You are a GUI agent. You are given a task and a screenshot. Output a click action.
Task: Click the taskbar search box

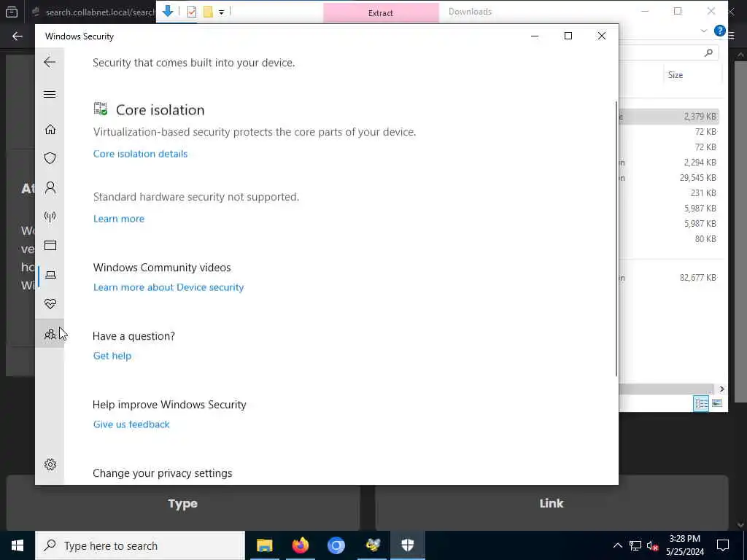140,545
